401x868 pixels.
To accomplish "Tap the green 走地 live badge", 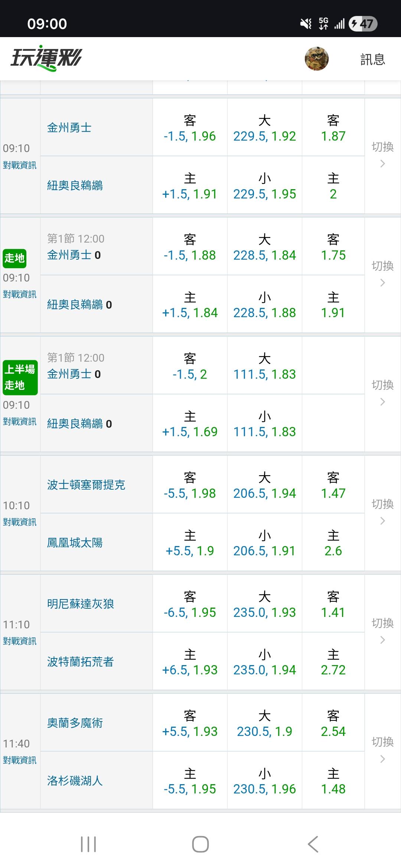I will click(x=14, y=258).
